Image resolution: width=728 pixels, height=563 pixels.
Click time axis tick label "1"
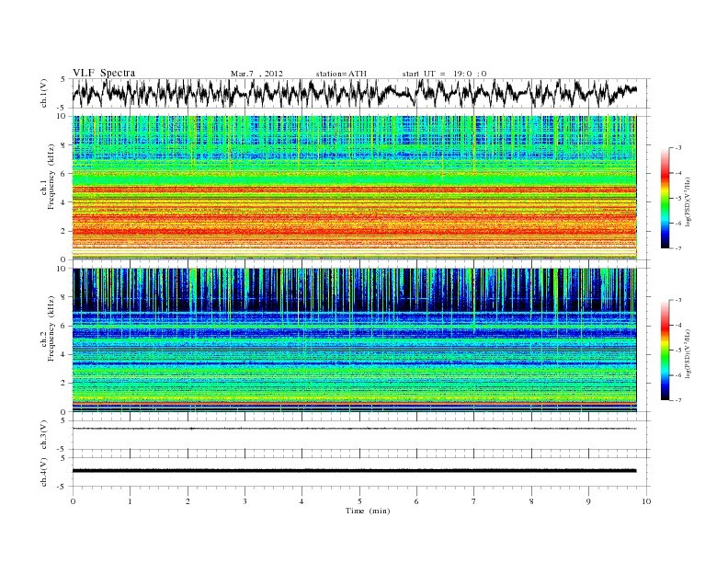pos(130,501)
